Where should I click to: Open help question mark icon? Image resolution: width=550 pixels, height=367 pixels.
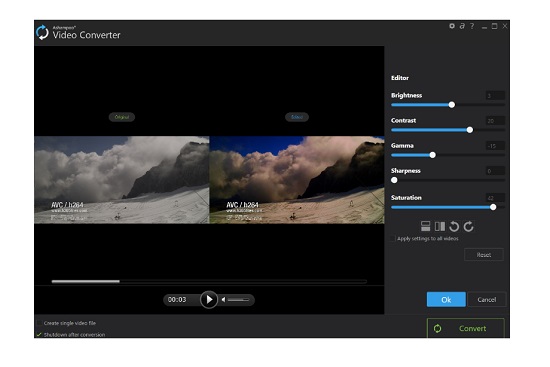click(x=472, y=26)
